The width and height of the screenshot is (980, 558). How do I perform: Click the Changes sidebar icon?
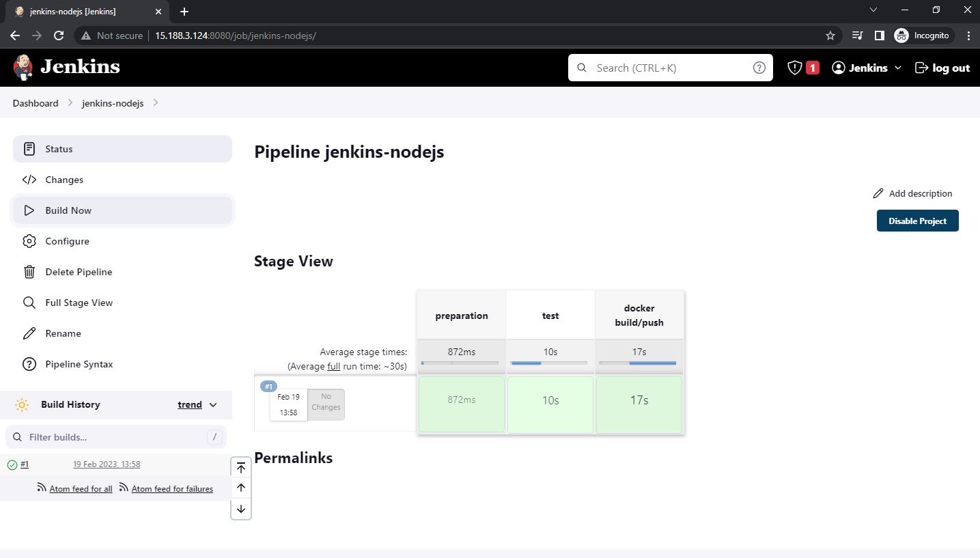coord(29,180)
